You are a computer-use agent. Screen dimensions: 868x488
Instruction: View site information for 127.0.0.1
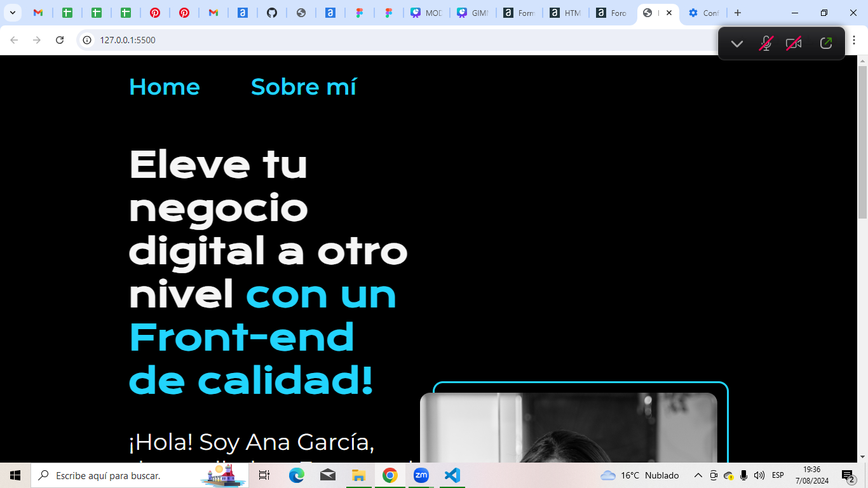coord(87,40)
